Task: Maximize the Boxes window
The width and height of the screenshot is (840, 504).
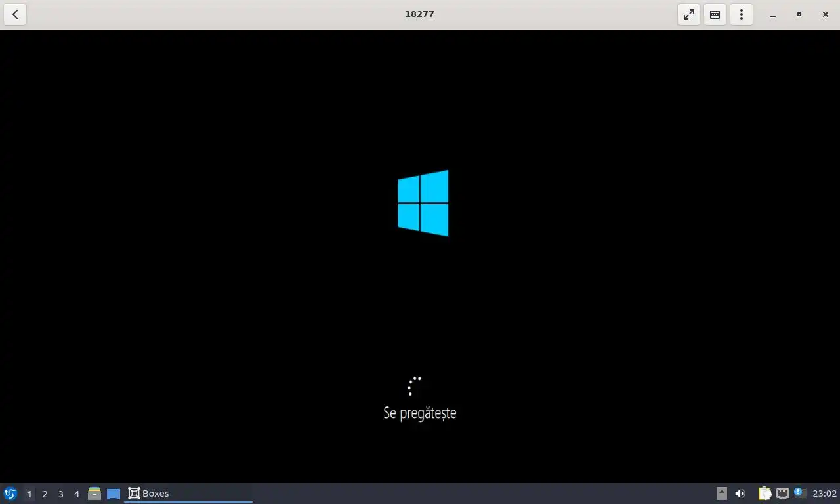Action: point(799,14)
